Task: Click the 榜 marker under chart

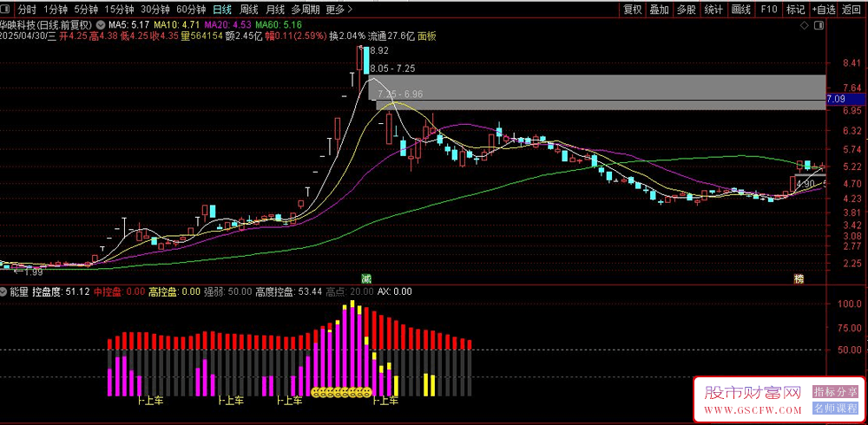Action: [x=799, y=279]
